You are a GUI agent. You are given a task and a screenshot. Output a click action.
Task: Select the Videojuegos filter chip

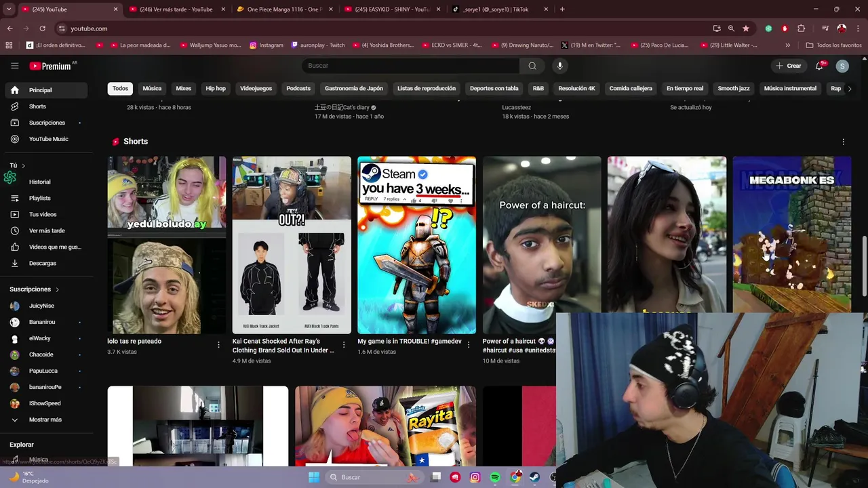pyautogui.click(x=256, y=89)
